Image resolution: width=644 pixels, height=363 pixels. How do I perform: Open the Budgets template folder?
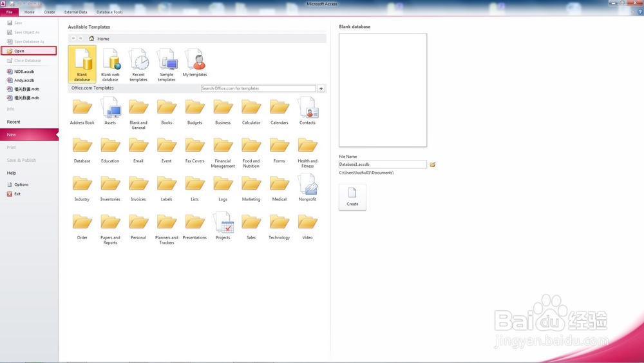click(x=194, y=111)
